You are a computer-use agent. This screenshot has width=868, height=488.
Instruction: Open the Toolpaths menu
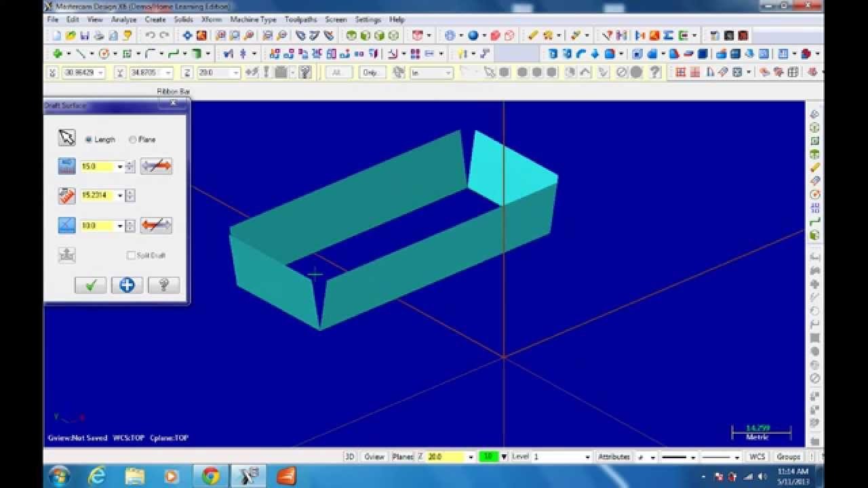pos(300,20)
